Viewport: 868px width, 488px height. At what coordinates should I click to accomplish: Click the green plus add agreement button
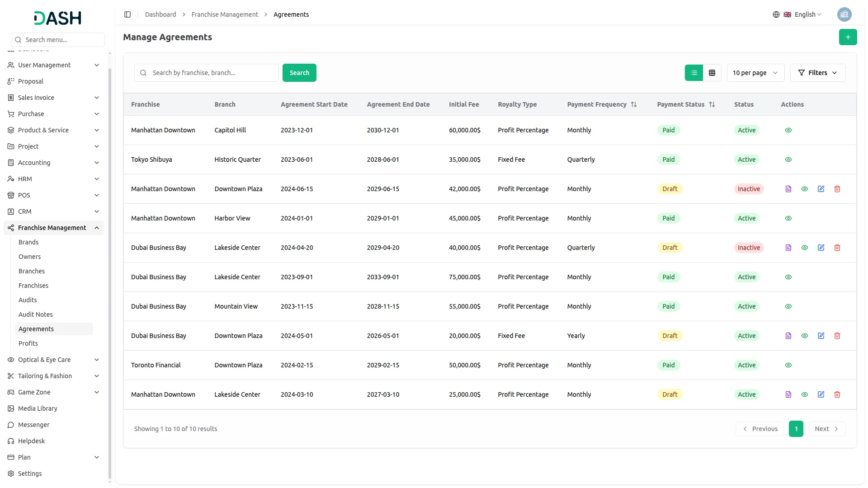click(848, 37)
